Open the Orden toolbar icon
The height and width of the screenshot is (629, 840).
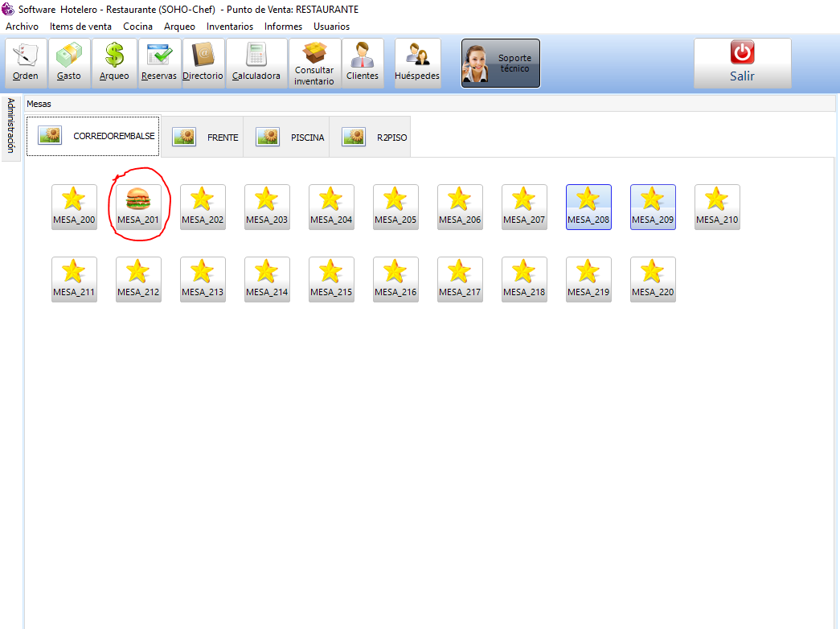(26, 63)
